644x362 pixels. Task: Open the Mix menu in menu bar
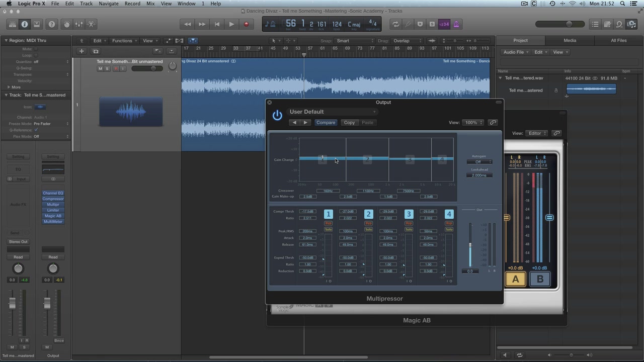(x=150, y=4)
